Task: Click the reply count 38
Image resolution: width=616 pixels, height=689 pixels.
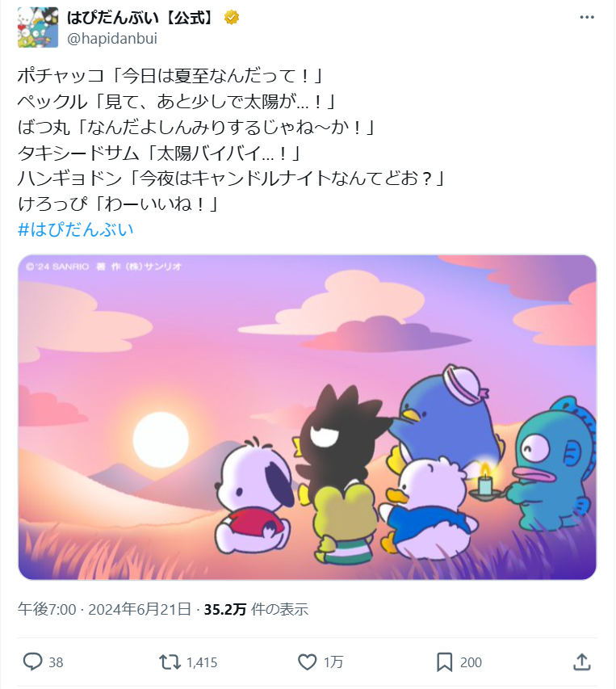Action: click(56, 662)
